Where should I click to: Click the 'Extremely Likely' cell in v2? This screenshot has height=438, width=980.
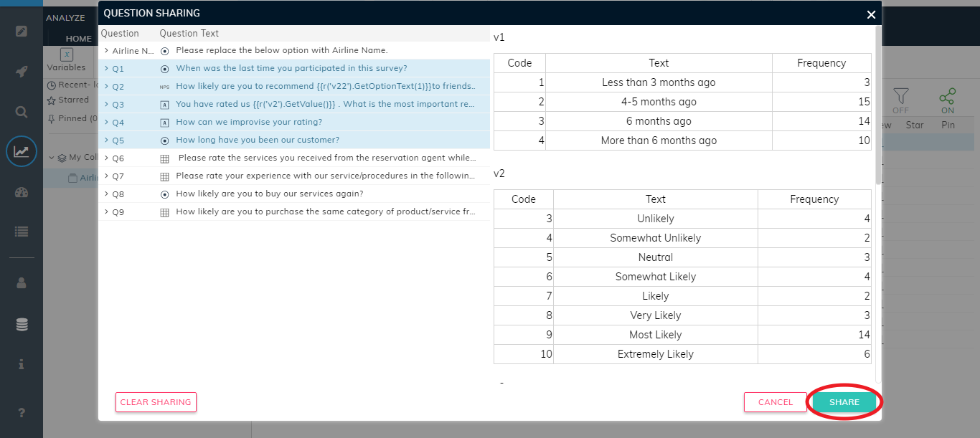(656, 354)
